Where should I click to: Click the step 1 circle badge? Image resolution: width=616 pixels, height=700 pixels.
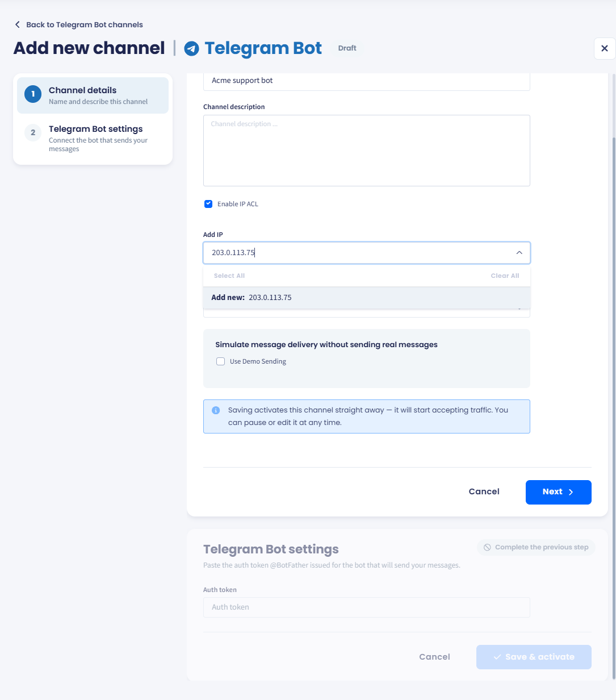pos(33,95)
